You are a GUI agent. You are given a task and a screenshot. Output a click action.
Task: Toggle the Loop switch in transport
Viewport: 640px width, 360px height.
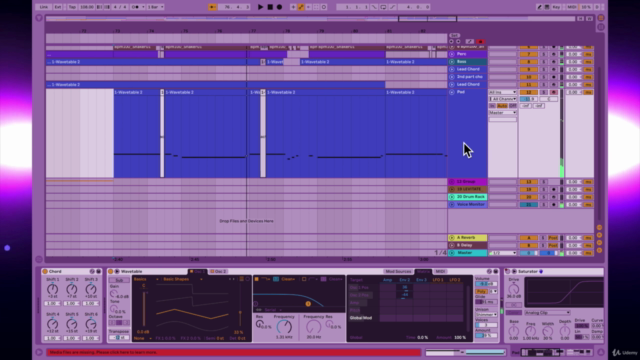tap(383, 7)
